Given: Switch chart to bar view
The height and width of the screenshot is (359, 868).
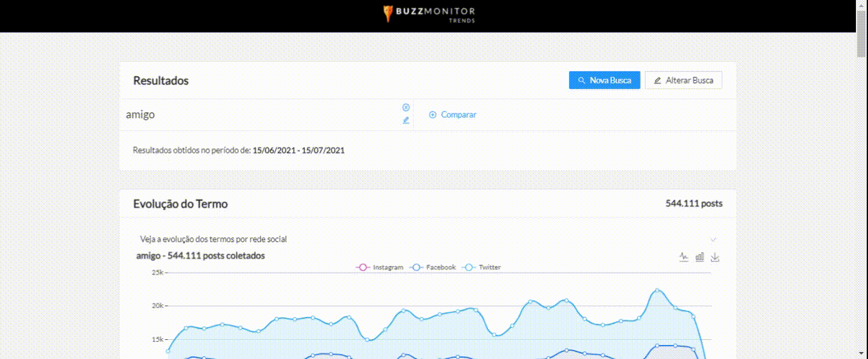Looking at the screenshot, I should click(x=700, y=257).
